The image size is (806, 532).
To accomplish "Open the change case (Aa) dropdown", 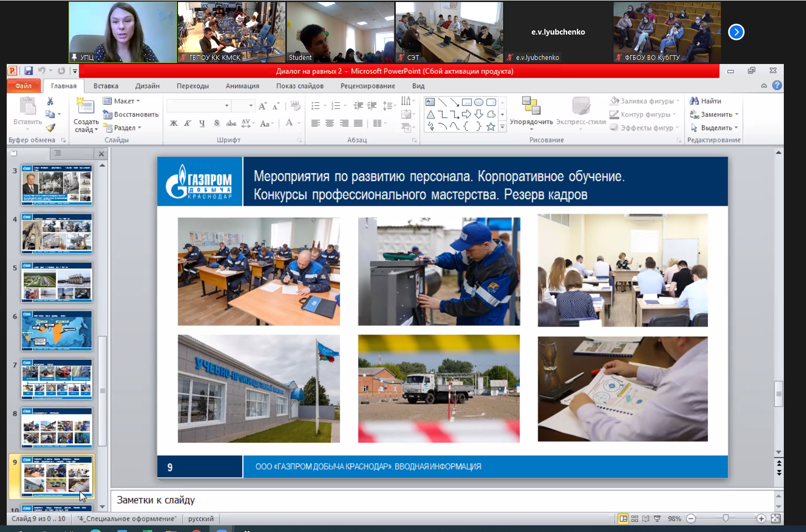I will click(x=267, y=123).
